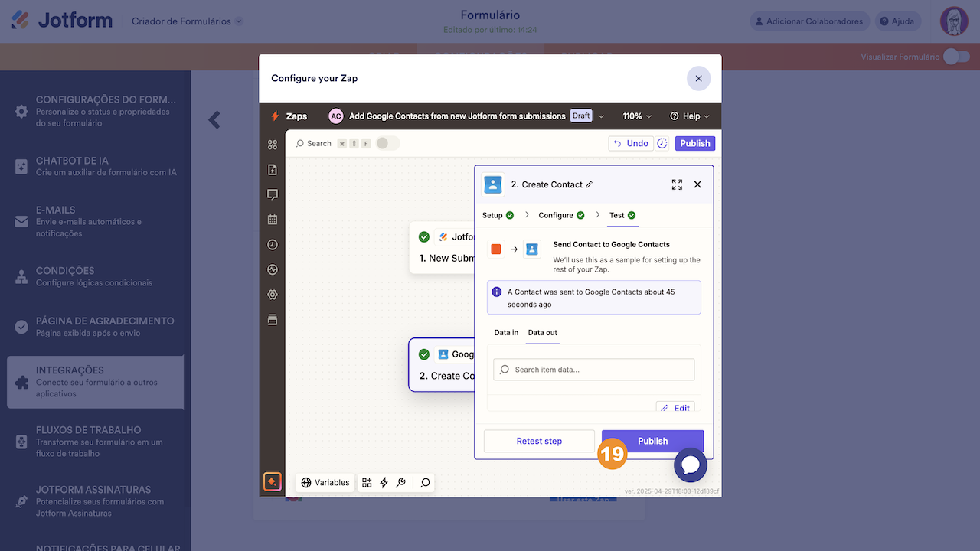Viewport: 980px width, 551px height.
Task: Open the chat support bubble
Action: point(691,465)
